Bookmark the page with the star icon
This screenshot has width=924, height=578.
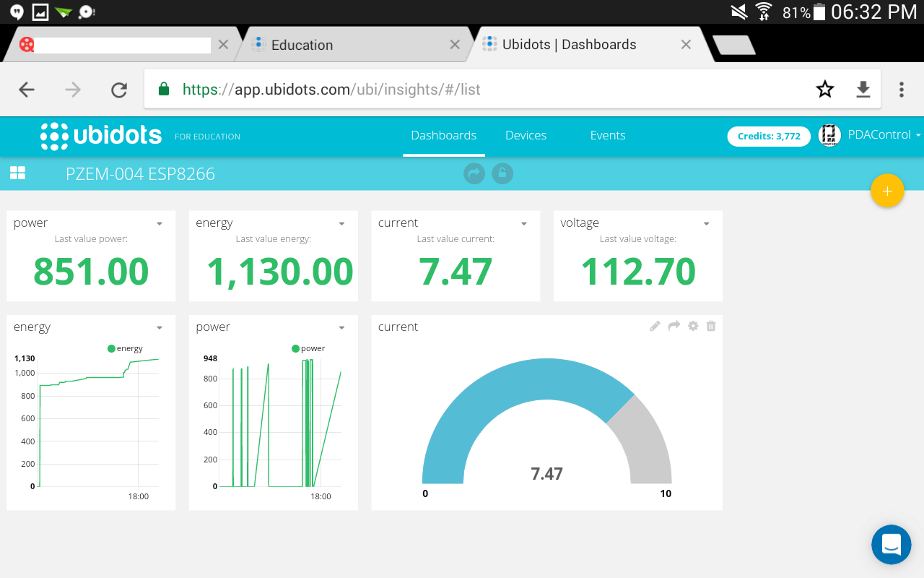pyautogui.click(x=825, y=90)
